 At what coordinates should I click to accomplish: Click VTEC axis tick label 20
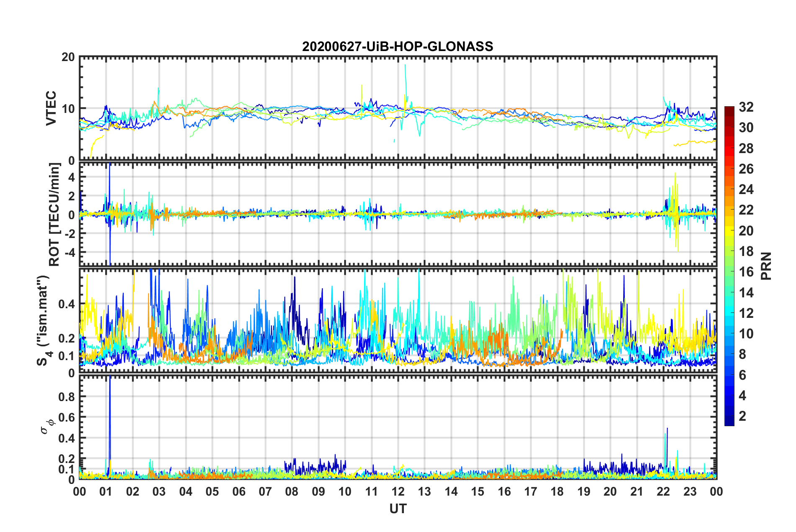pos(68,57)
